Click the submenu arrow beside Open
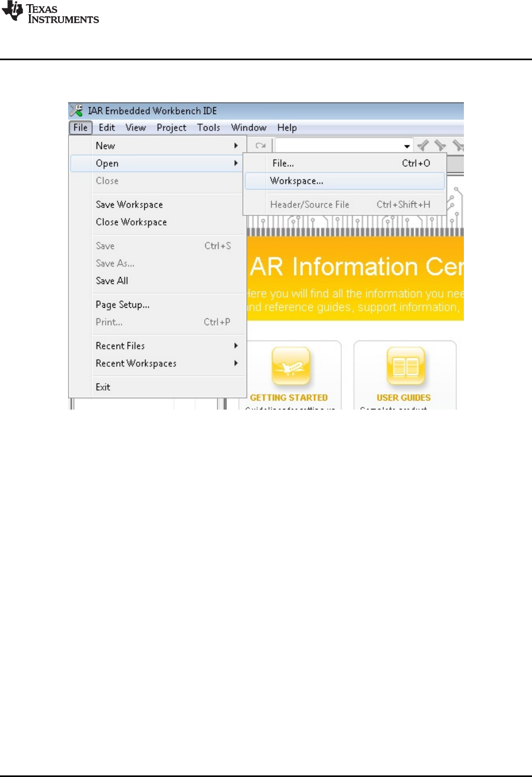 236,164
